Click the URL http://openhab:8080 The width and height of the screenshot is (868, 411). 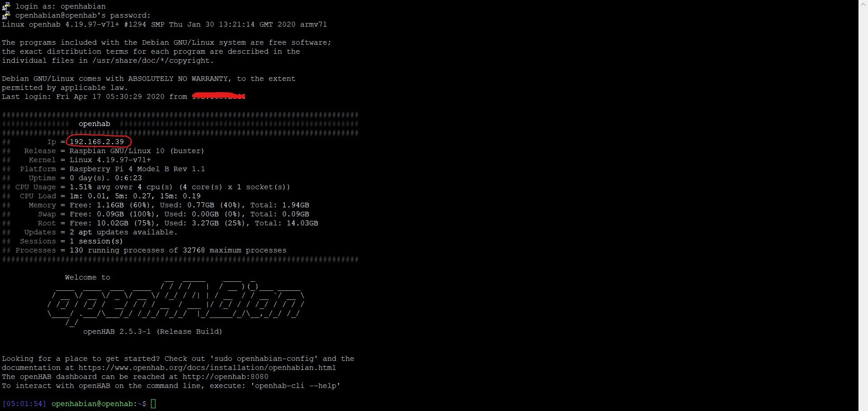[225, 377]
